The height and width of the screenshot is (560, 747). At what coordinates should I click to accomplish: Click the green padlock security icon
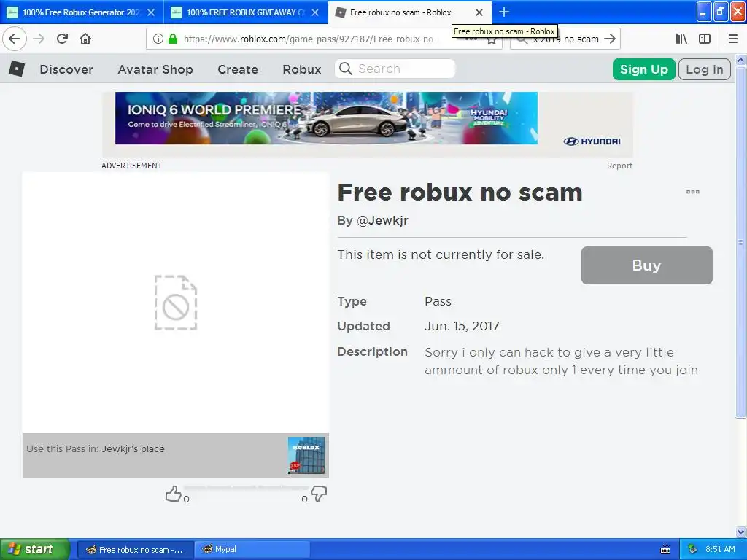[173, 39]
